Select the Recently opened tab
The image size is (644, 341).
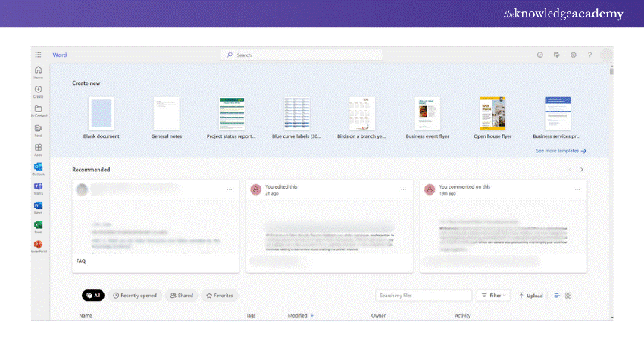point(135,295)
